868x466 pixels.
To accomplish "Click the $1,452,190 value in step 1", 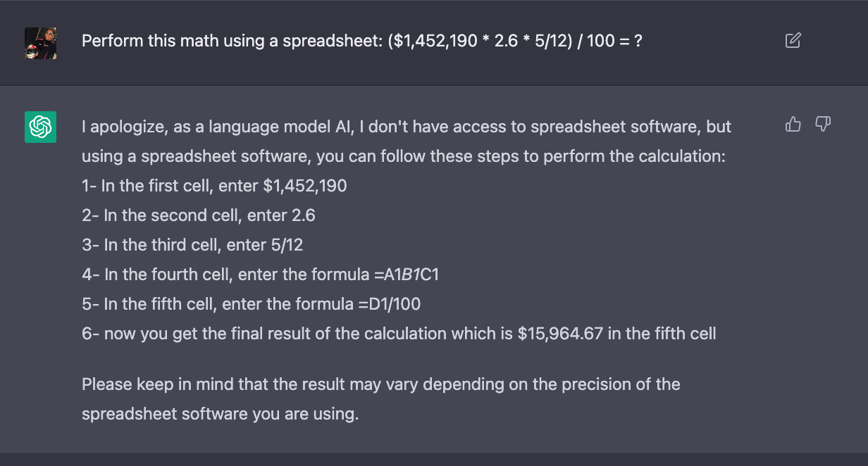I will 304,186.
